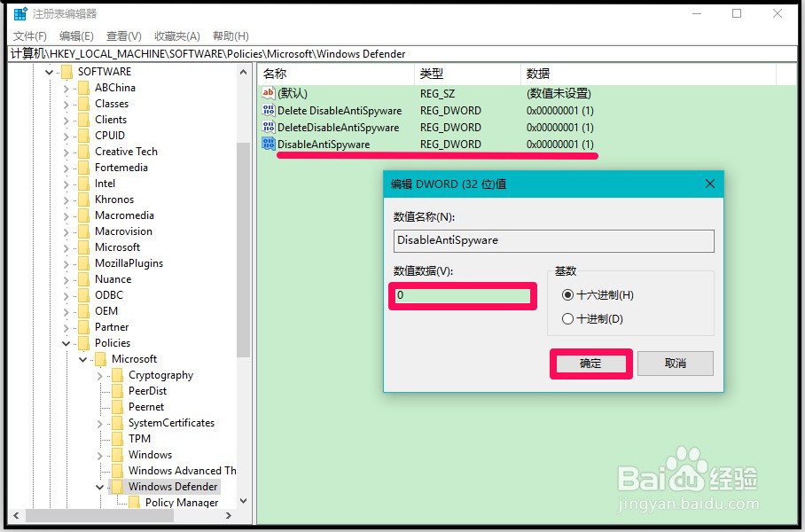Click the (默认) string value icon
Screen dimensions: 805x532
click(x=269, y=93)
